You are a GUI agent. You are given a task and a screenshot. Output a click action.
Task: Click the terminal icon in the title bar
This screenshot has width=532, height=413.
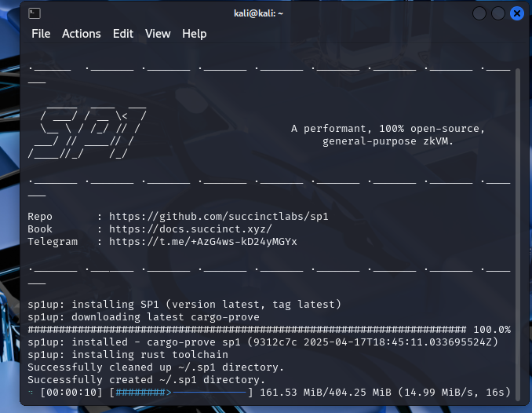coord(35,13)
